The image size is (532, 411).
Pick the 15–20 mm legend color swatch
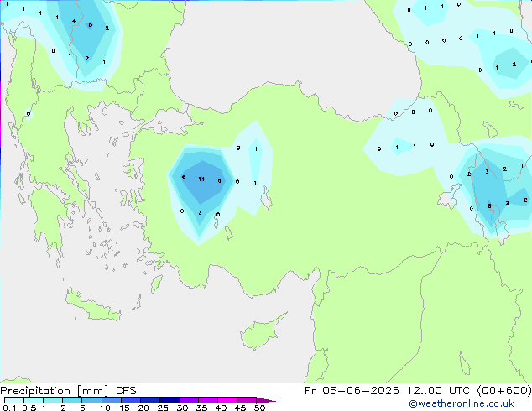point(131,400)
